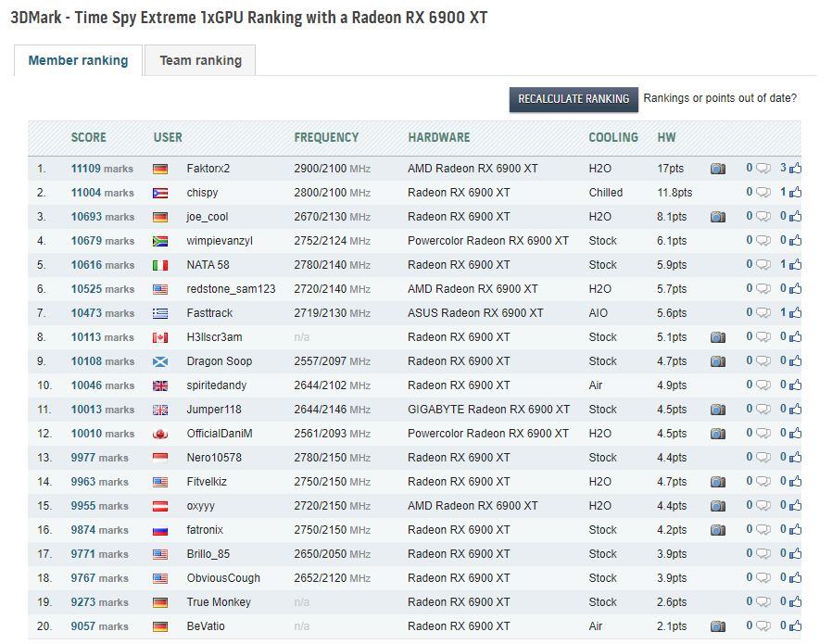Switch to the Member ranking tab

(78, 60)
